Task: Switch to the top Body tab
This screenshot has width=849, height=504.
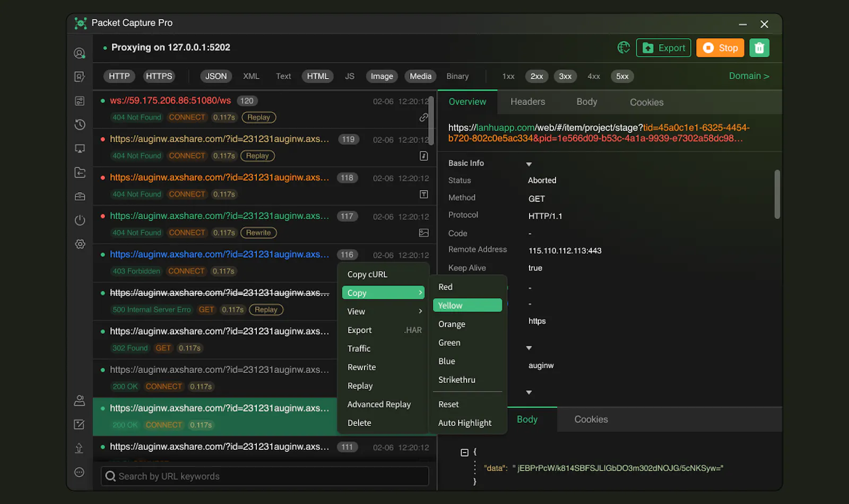Action: click(587, 102)
